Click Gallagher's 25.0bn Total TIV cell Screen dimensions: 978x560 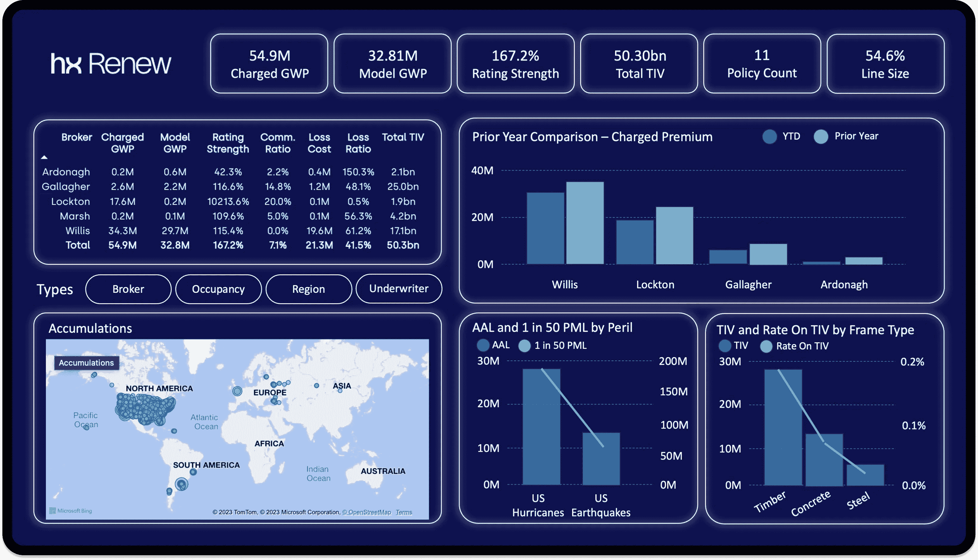coord(403,186)
